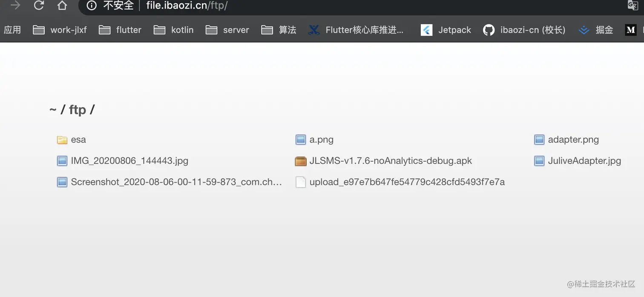
Task: Open the ibaozi-cn GitHub bookmark
Action: 524,30
